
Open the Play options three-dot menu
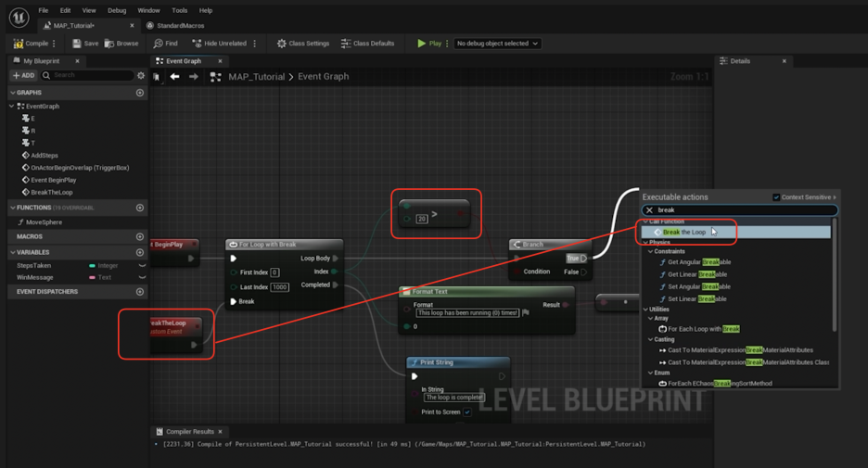pos(447,44)
